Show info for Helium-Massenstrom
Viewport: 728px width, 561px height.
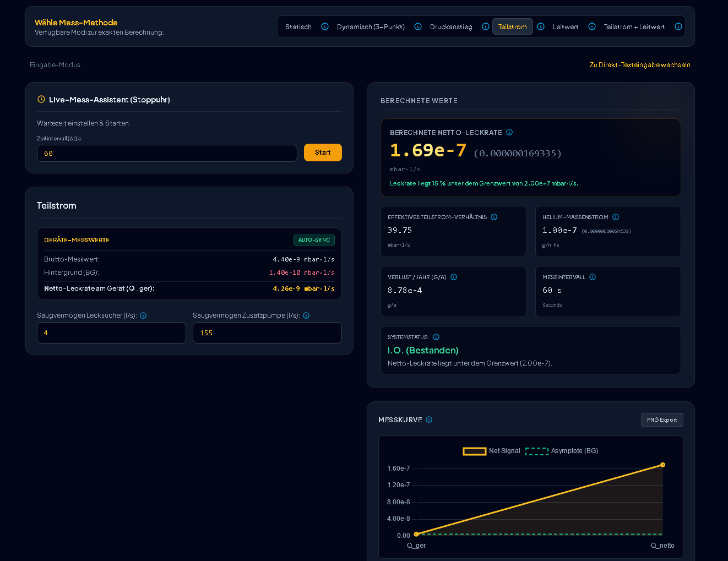pos(616,217)
